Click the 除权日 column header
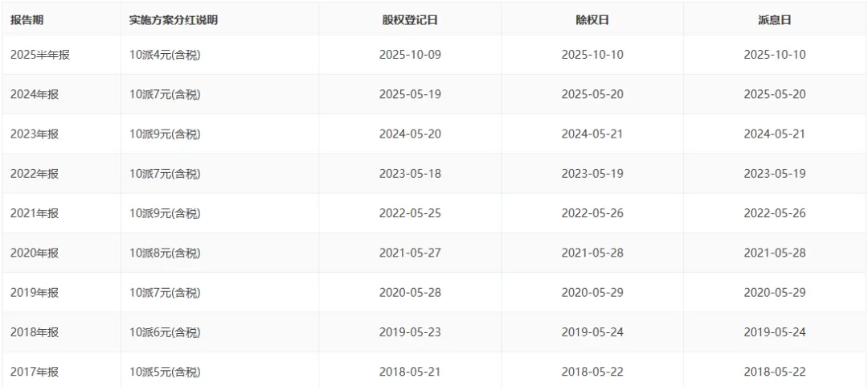 pyautogui.click(x=592, y=20)
